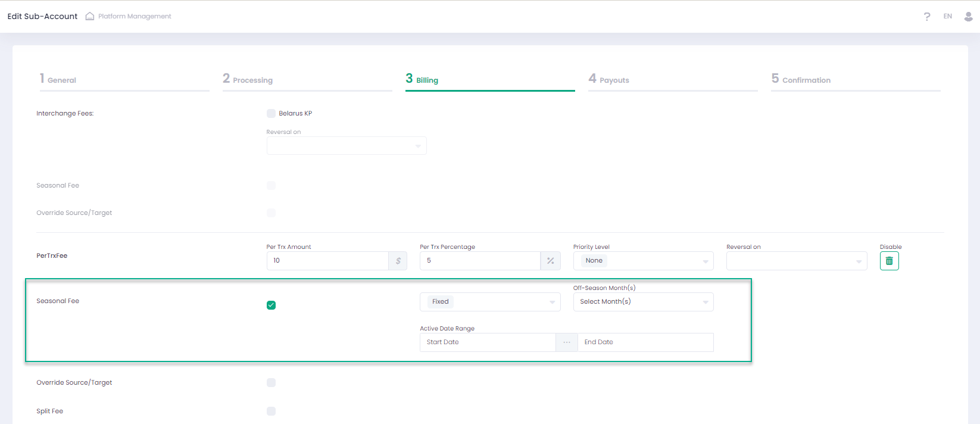Image resolution: width=980 pixels, height=424 pixels.
Task: Tick the lower Override Source/Target checkbox
Action: coord(271,382)
